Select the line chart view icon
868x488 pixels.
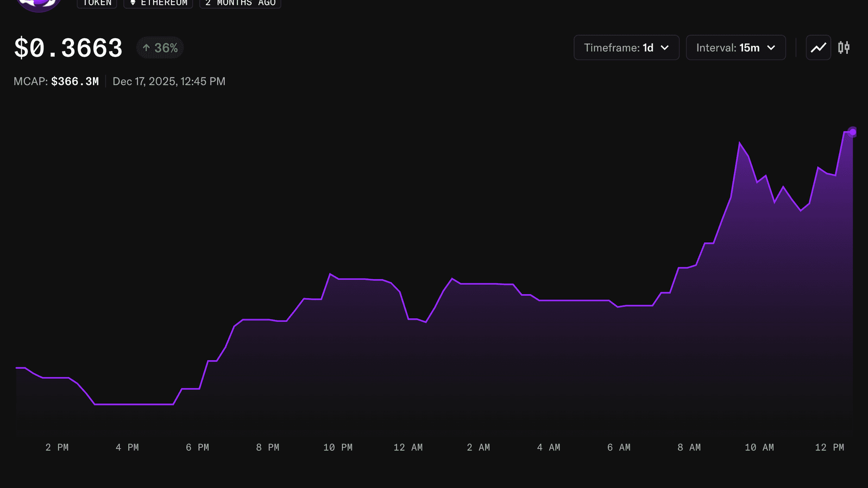click(x=818, y=47)
